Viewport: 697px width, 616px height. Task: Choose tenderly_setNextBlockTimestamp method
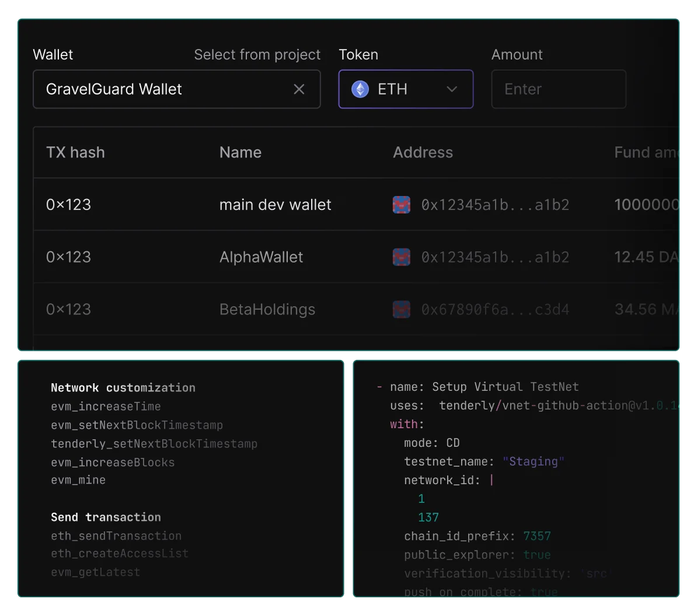[x=154, y=444]
